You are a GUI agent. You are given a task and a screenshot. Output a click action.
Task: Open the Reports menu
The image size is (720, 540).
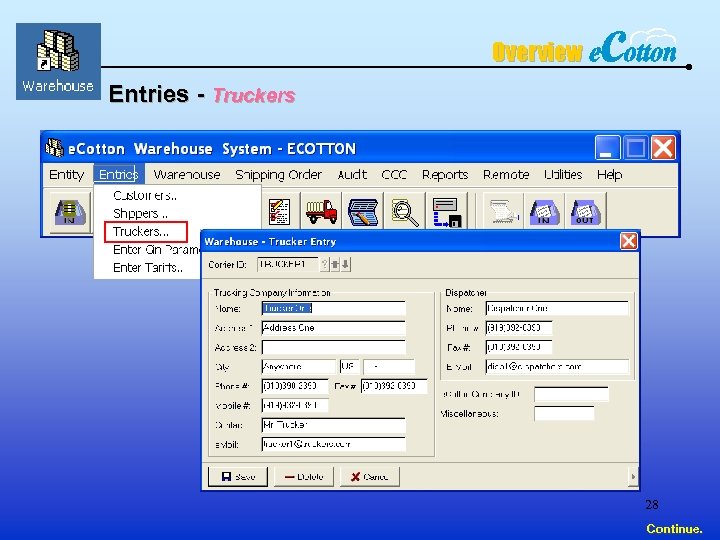pyautogui.click(x=445, y=174)
